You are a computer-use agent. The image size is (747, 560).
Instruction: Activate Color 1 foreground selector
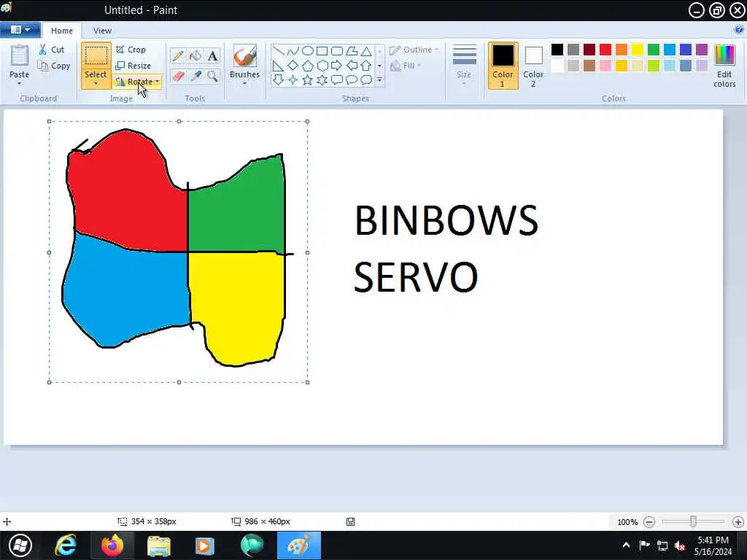click(x=503, y=66)
